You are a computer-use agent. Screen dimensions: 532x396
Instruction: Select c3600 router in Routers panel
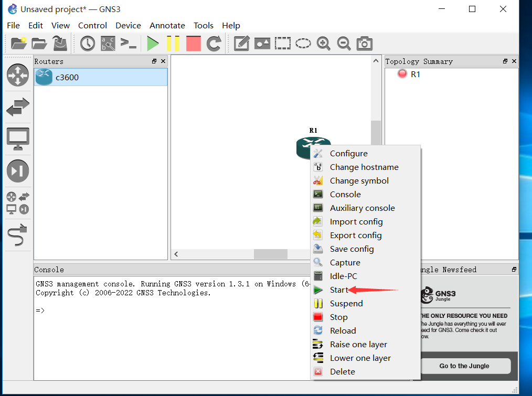[101, 78]
